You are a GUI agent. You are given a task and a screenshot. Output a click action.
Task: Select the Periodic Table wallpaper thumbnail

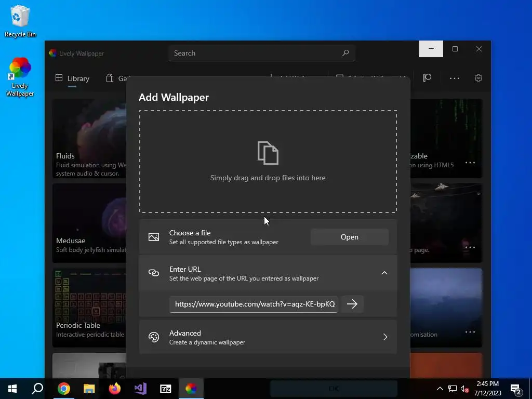(89, 308)
